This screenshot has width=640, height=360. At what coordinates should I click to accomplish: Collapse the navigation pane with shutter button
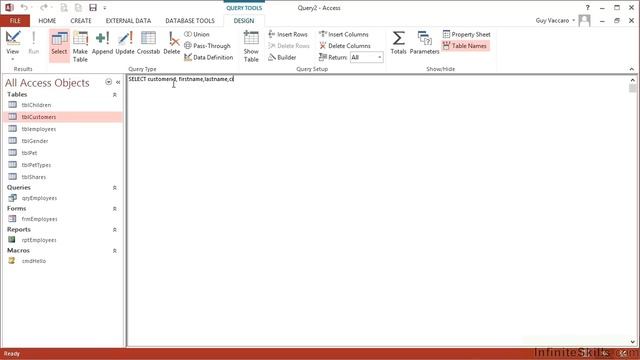pyautogui.click(x=118, y=82)
